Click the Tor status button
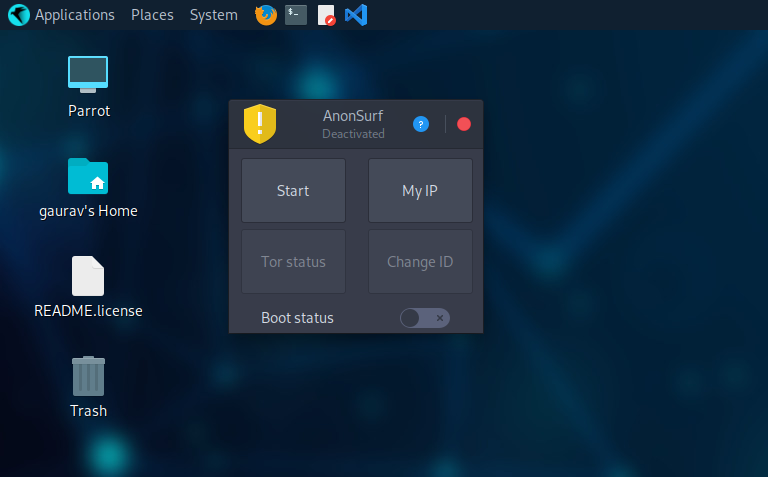Screen dimensions: 768x477 pos(293,262)
